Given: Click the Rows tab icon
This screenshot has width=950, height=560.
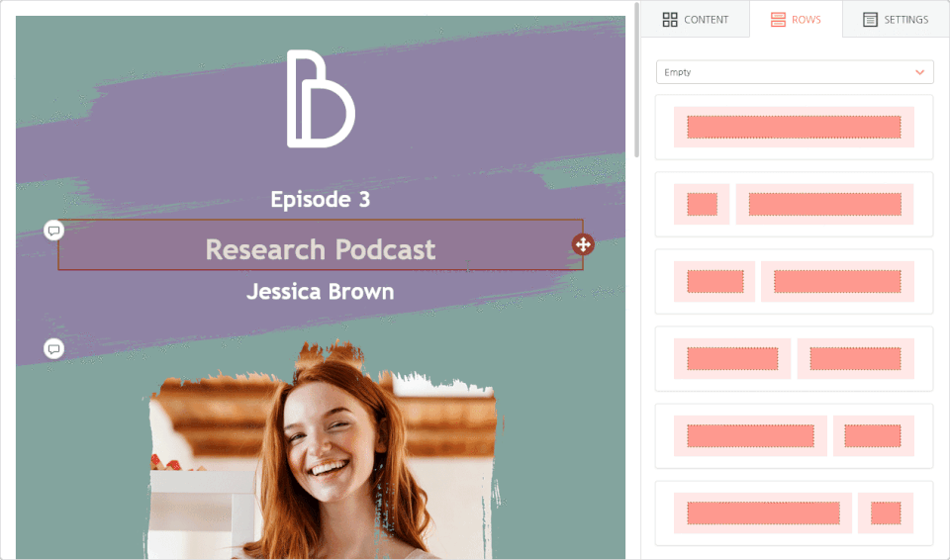Looking at the screenshot, I should coord(778,20).
